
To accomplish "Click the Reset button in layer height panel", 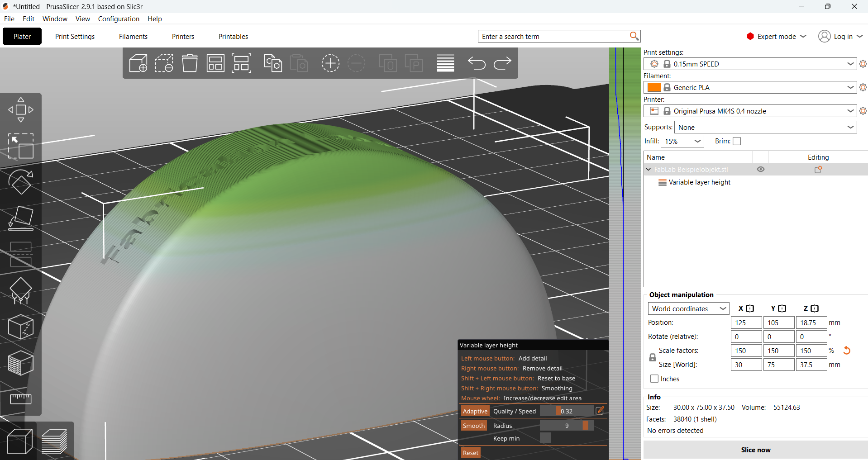I will point(471,453).
